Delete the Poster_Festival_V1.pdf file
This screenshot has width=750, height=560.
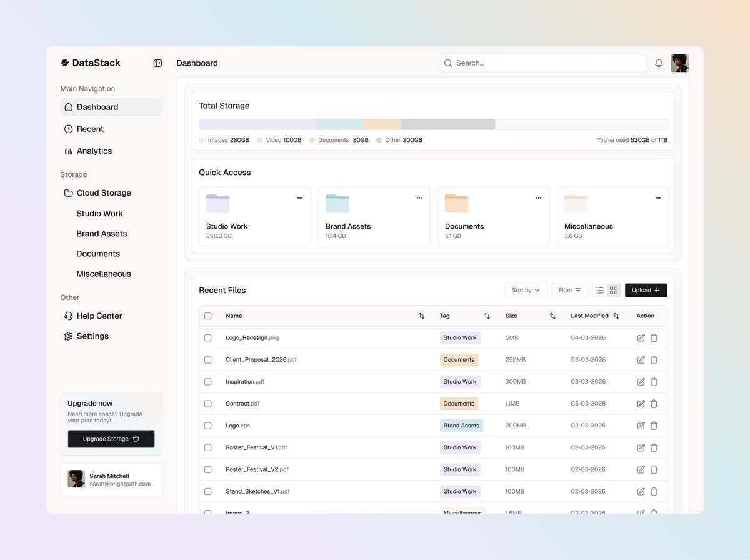(x=654, y=447)
